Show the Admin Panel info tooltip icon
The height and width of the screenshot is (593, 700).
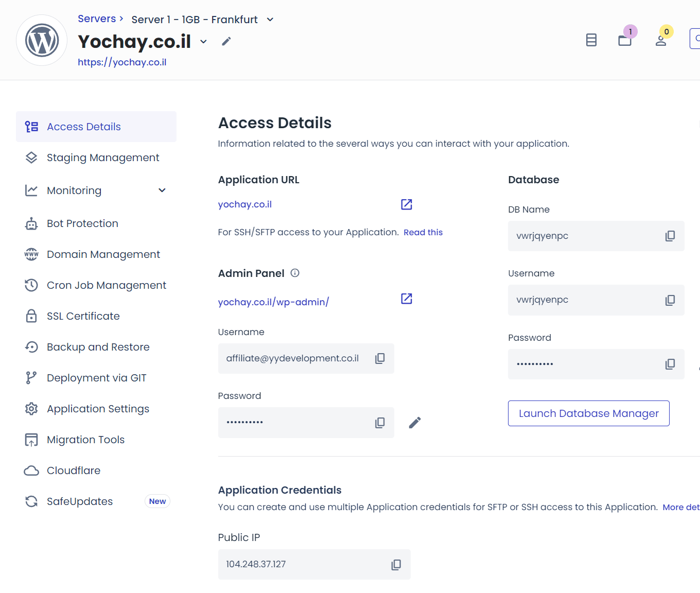point(295,273)
